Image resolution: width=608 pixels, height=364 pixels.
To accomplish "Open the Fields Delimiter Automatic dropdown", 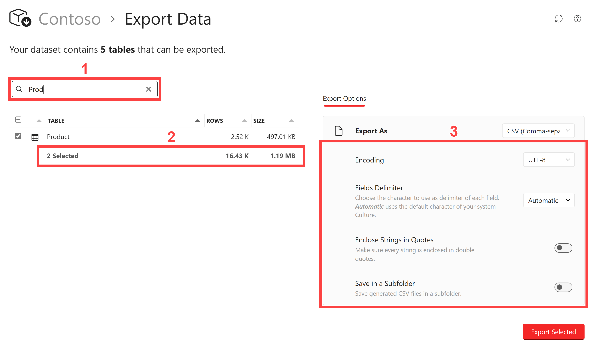I will point(549,200).
